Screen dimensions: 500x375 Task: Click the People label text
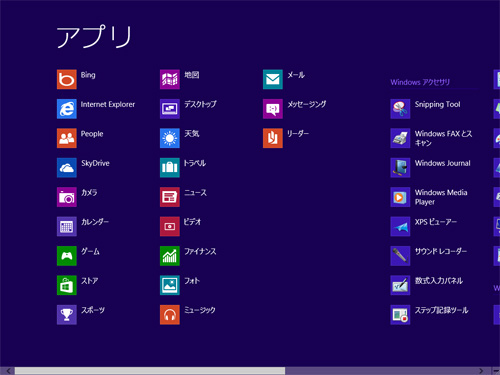pos(92,134)
